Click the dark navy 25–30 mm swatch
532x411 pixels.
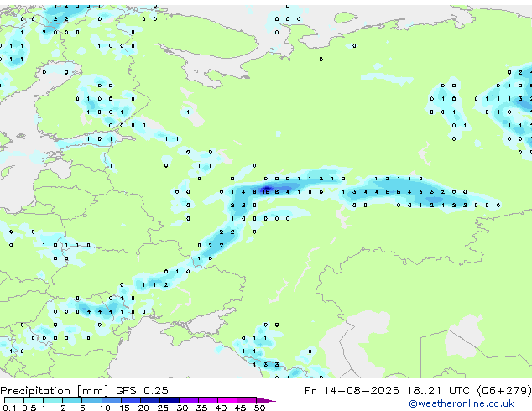tap(170, 400)
